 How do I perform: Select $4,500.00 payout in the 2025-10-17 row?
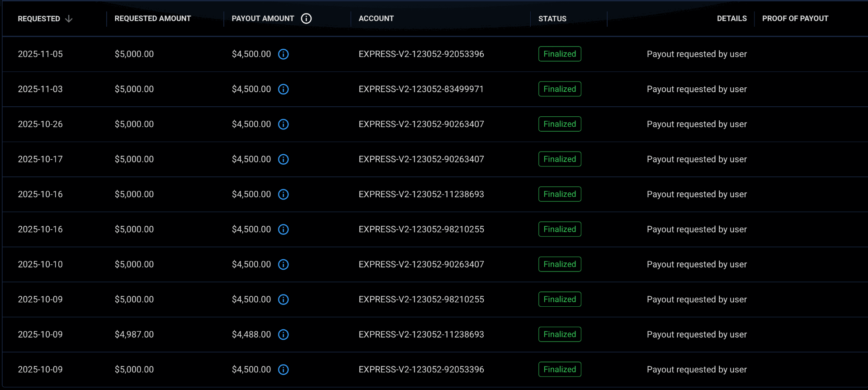tap(251, 159)
